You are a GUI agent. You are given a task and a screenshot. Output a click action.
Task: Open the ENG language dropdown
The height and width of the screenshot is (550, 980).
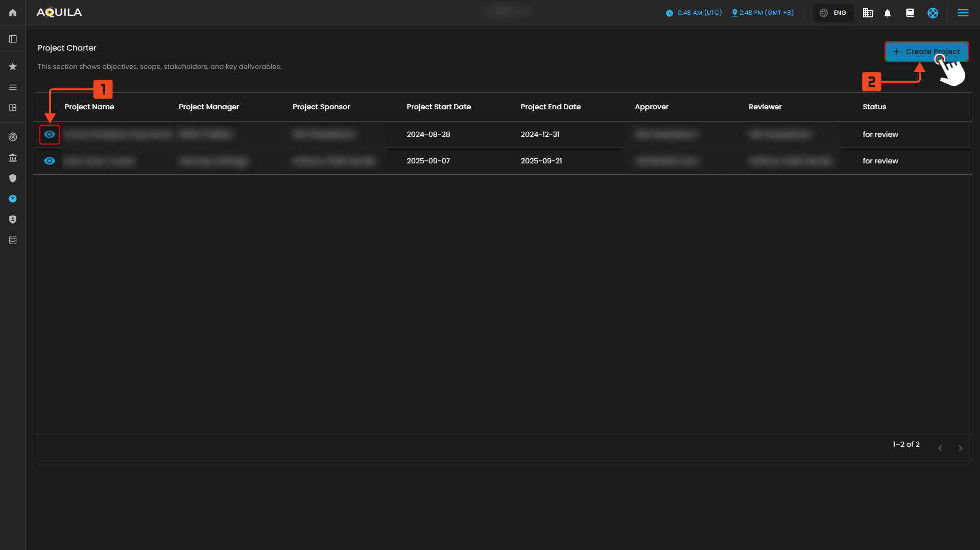pos(833,13)
